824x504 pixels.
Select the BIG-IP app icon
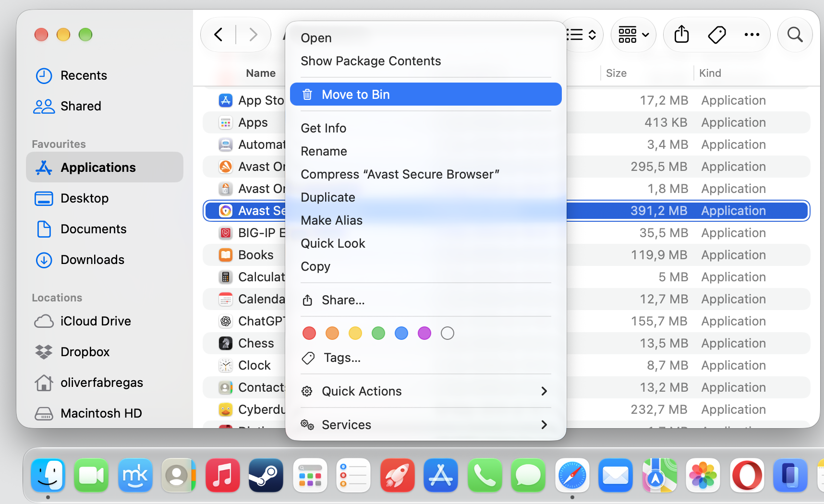226,233
